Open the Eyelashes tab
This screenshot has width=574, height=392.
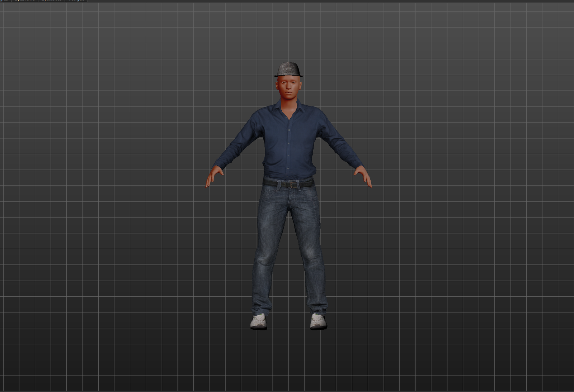click(51, 0)
